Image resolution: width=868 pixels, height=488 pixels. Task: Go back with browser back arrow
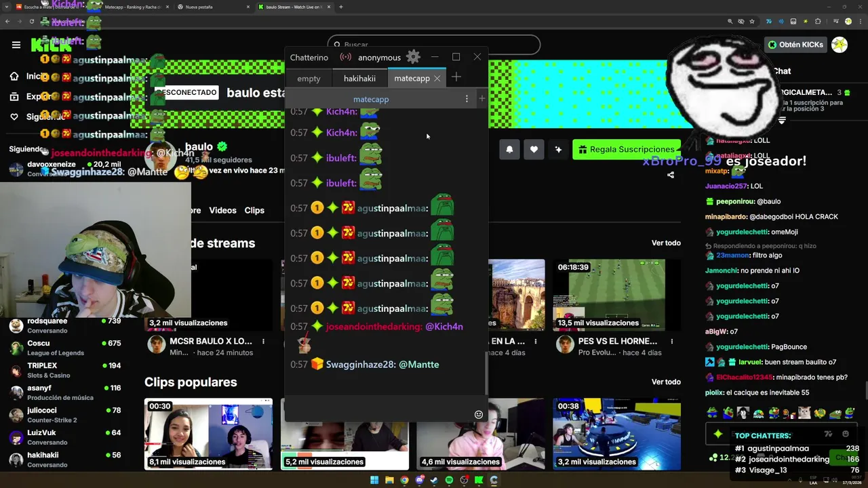pos(7,21)
